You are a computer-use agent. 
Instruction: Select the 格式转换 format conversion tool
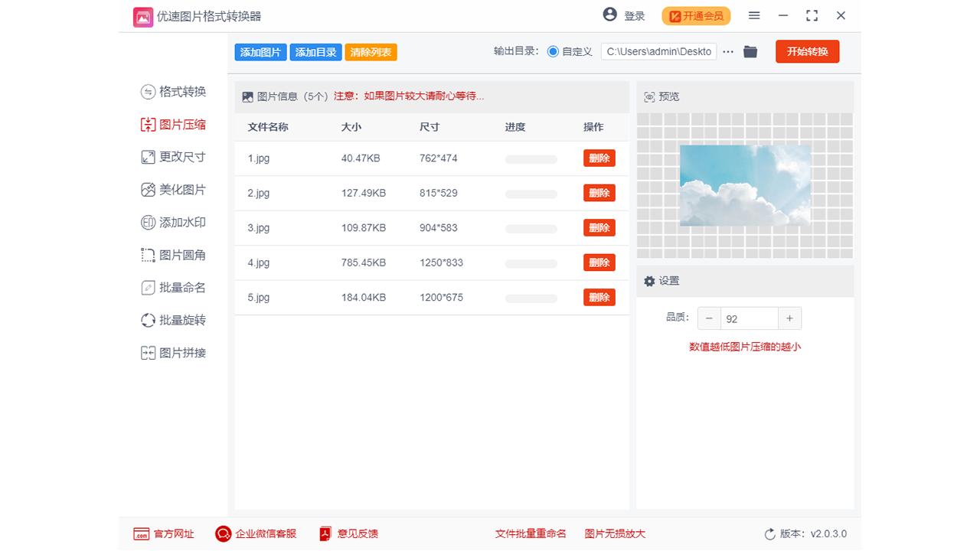click(175, 91)
